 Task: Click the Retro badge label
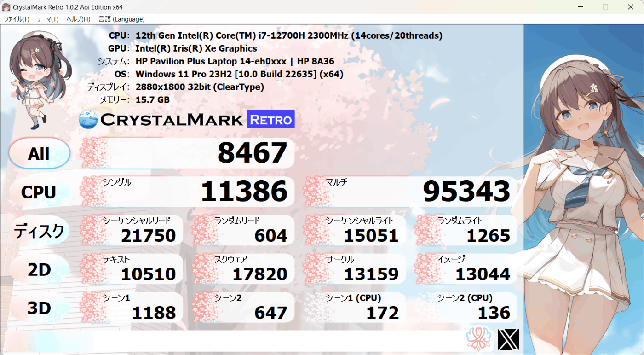point(270,120)
